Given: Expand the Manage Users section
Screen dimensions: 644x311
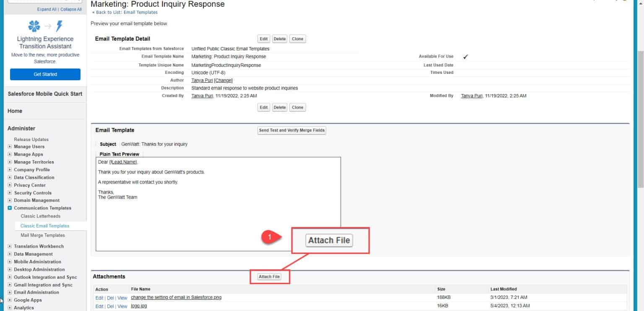Looking at the screenshot, I should [x=9, y=146].
